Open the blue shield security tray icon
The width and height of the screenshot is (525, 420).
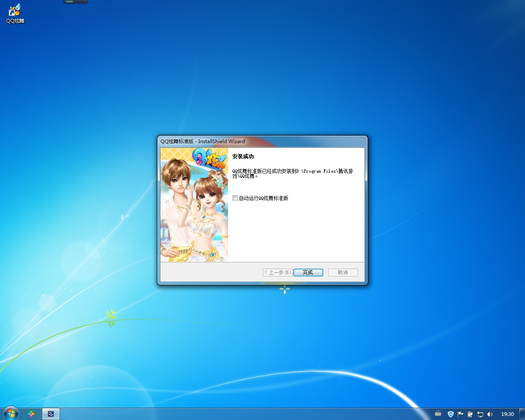click(450, 414)
